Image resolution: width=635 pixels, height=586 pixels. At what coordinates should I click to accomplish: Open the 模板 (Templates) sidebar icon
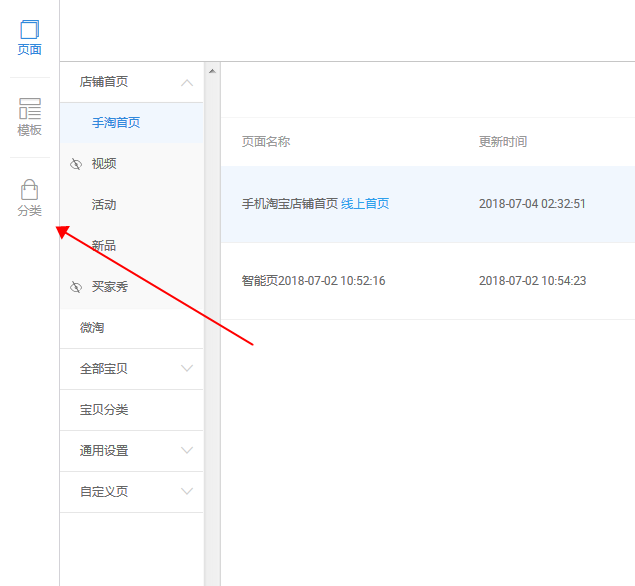point(30,117)
